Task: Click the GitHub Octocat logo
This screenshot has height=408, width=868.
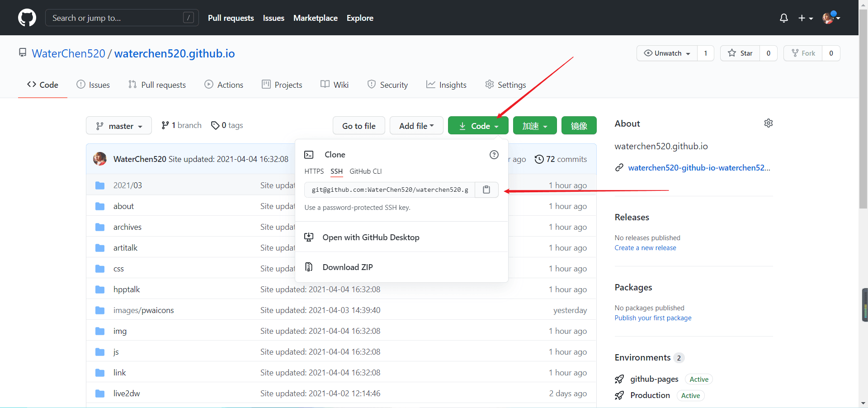Action: 27,18
